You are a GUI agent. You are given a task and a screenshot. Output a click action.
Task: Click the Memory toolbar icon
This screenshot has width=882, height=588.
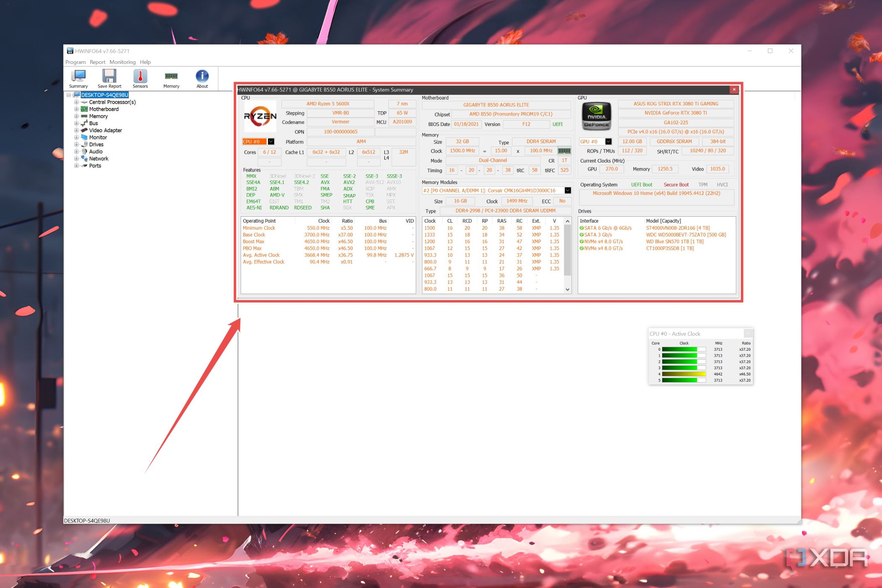(x=171, y=79)
